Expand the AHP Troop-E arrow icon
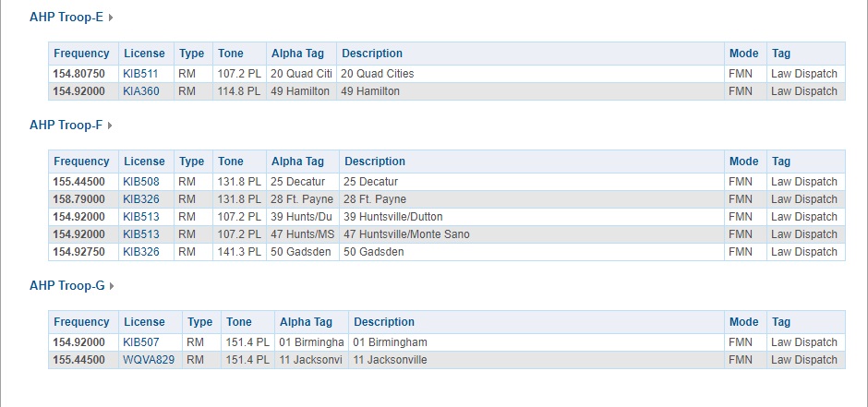The image size is (868, 407). [x=111, y=18]
